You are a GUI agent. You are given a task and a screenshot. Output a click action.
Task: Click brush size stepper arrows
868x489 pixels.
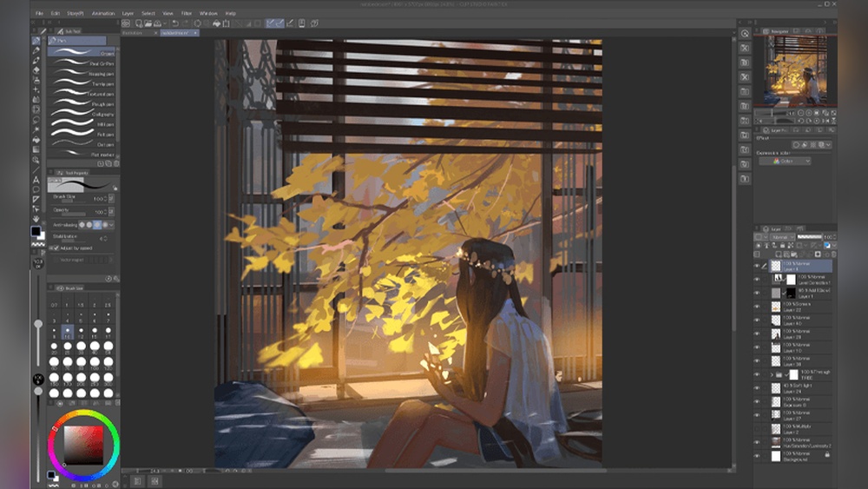(105, 199)
